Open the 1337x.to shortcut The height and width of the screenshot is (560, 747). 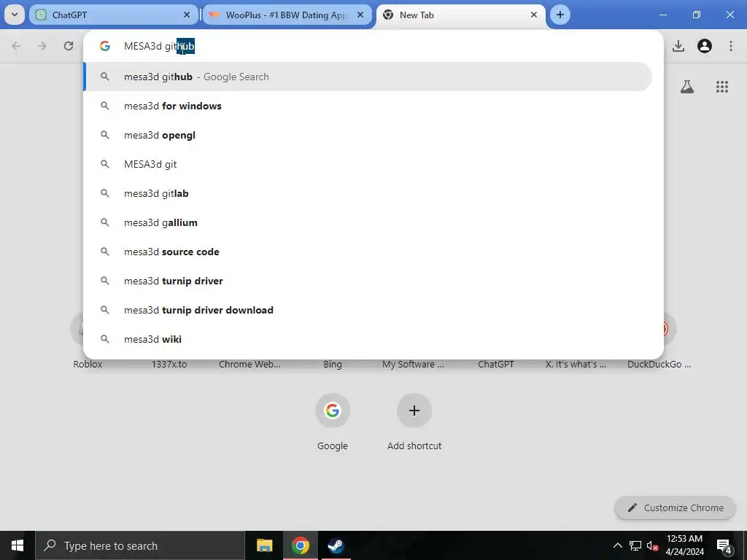click(169, 365)
